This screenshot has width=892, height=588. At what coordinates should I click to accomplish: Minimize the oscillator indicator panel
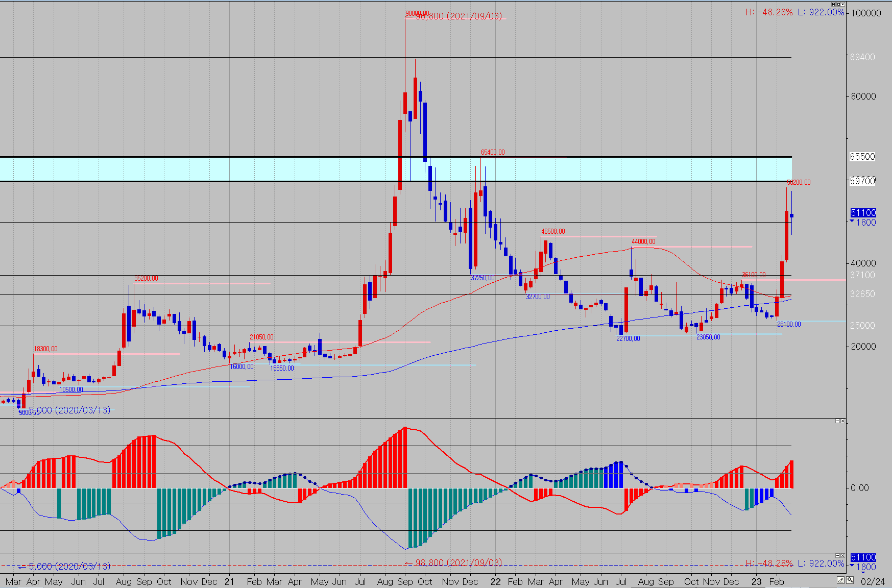point(837,421)
